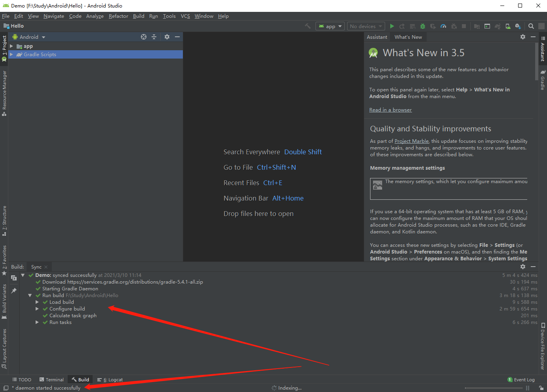The width and height of the screenshot is (547, 392).
Task: Open the Android project view dropdown
Action: pyautogui.click(x=29, y=37)
